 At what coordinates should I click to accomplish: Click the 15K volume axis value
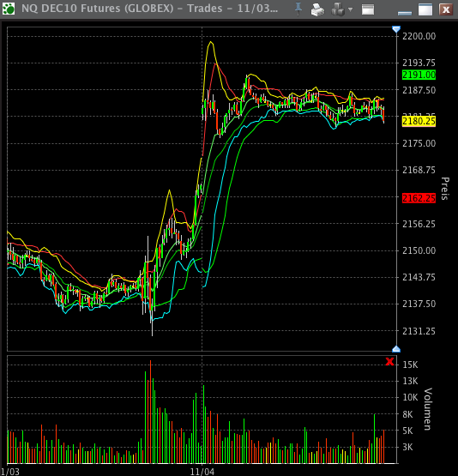(410, 365)
